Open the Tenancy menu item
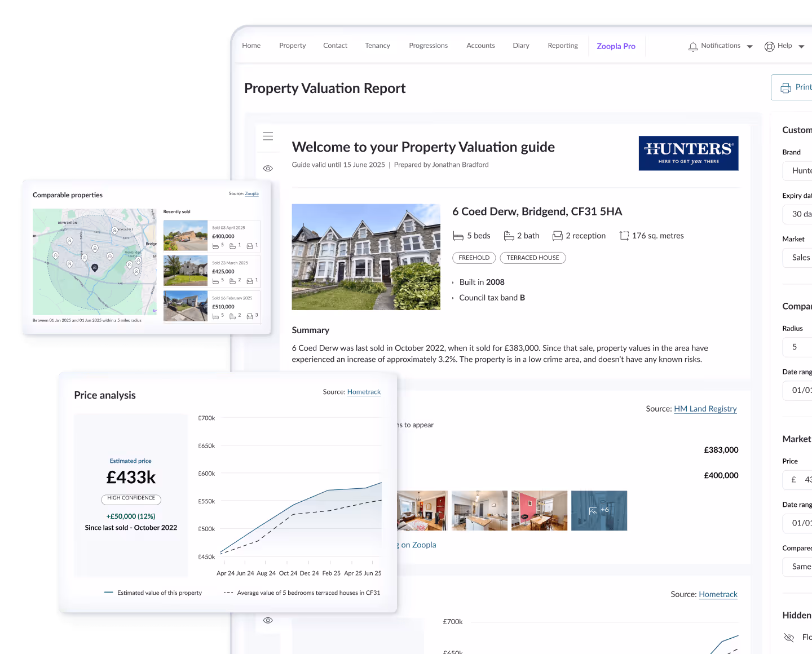The width and height of the screenshot is (812, 654). point(377,46)
